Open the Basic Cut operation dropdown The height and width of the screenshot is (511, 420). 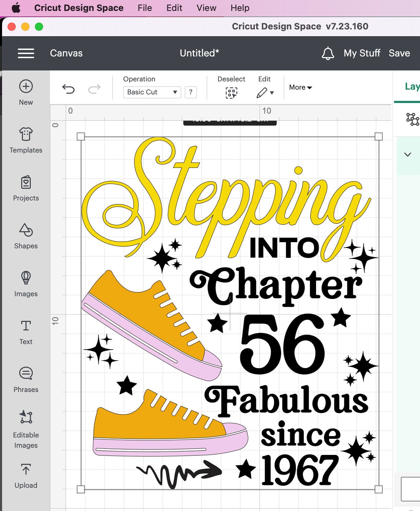coord(152,92)
